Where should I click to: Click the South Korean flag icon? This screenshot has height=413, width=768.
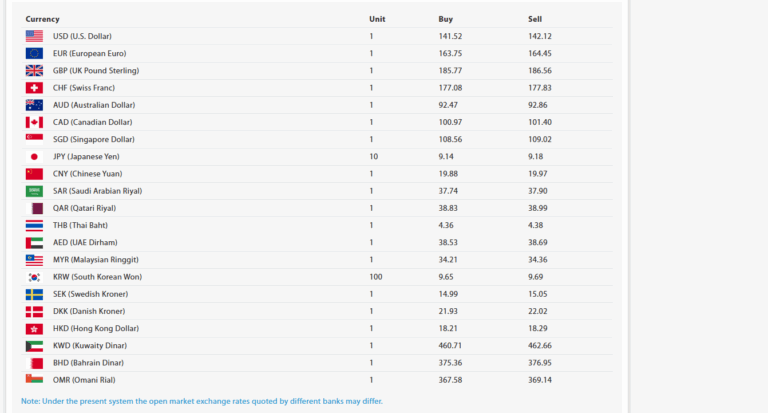(34, 276)
